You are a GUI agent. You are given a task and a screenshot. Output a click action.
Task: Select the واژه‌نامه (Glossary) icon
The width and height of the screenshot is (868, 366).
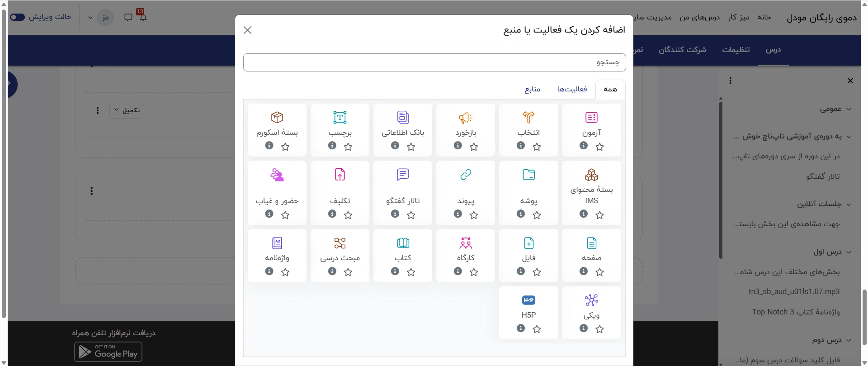(277, 243)
